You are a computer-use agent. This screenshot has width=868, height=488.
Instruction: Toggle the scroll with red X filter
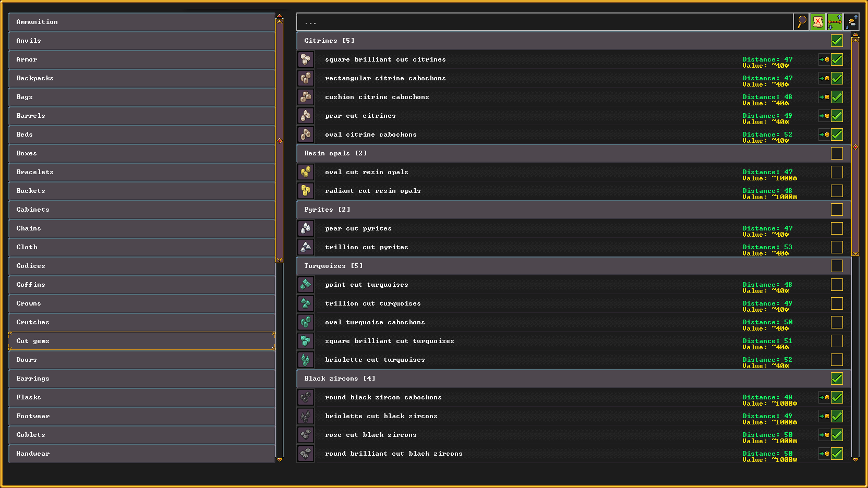pyautogui.click(x=818, y=22)
